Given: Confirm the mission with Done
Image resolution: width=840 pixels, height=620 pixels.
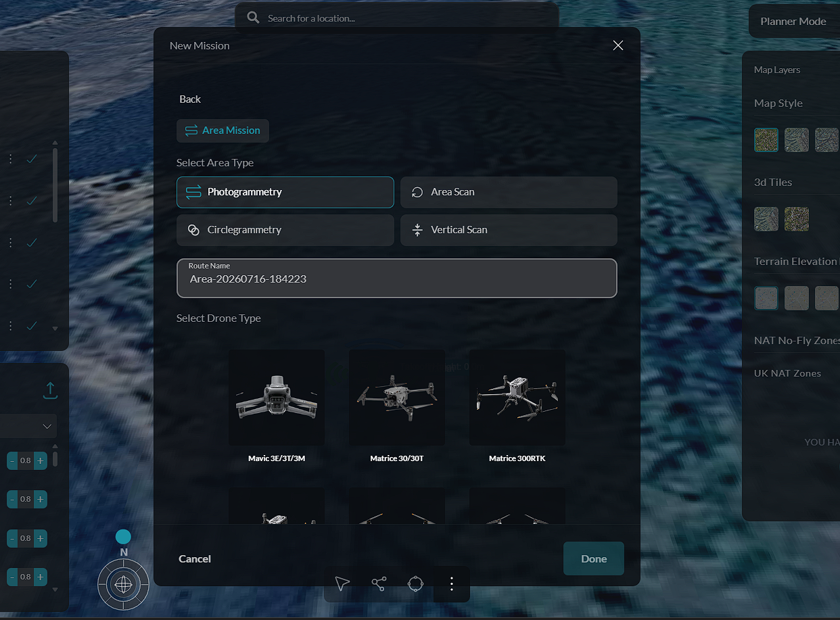Looking at the screenshot, I should pos(594,558).
